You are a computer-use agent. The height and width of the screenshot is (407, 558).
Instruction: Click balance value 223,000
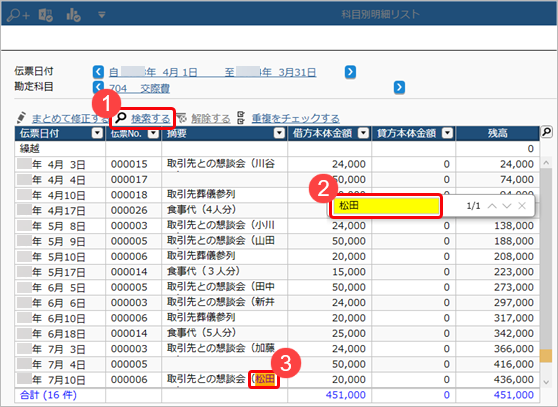pyautogui.click(x=514, y=272)
